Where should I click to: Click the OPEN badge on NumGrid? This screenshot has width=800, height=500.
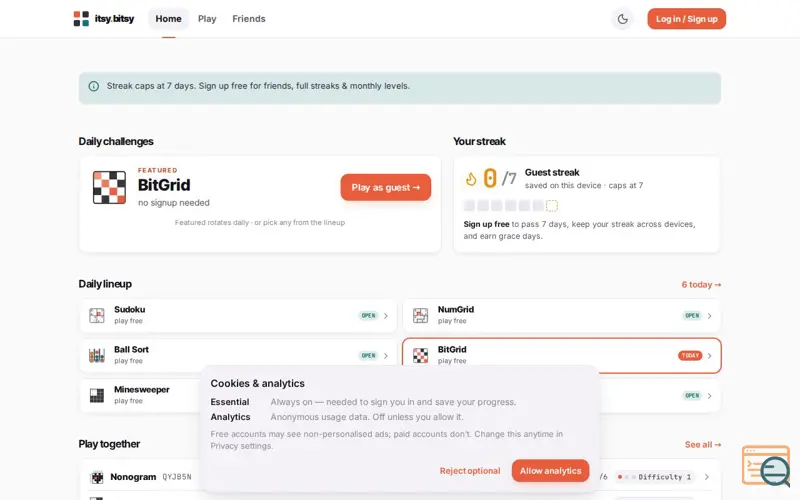(x=692, y=316)
